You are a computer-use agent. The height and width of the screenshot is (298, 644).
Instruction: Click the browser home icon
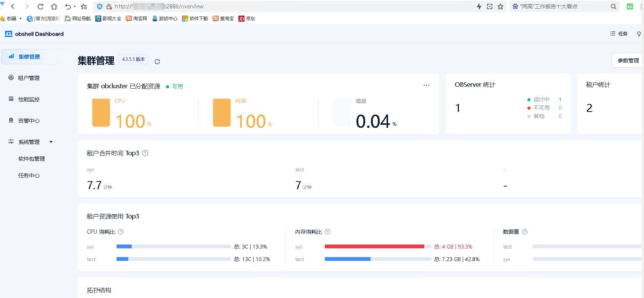(54, 6)
